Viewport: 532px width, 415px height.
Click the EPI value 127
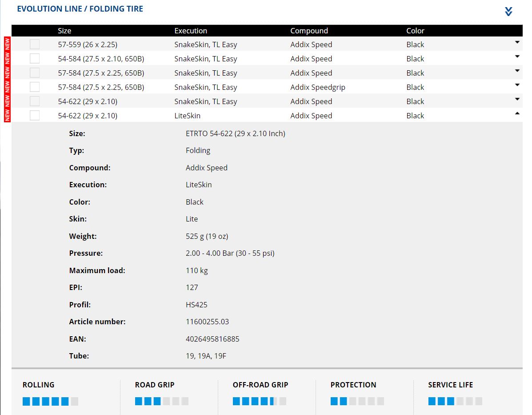[x=192, y=287]
